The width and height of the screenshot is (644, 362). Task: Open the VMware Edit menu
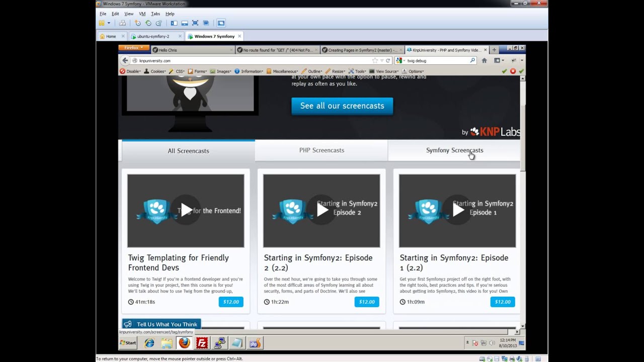[x=115, y=14]
